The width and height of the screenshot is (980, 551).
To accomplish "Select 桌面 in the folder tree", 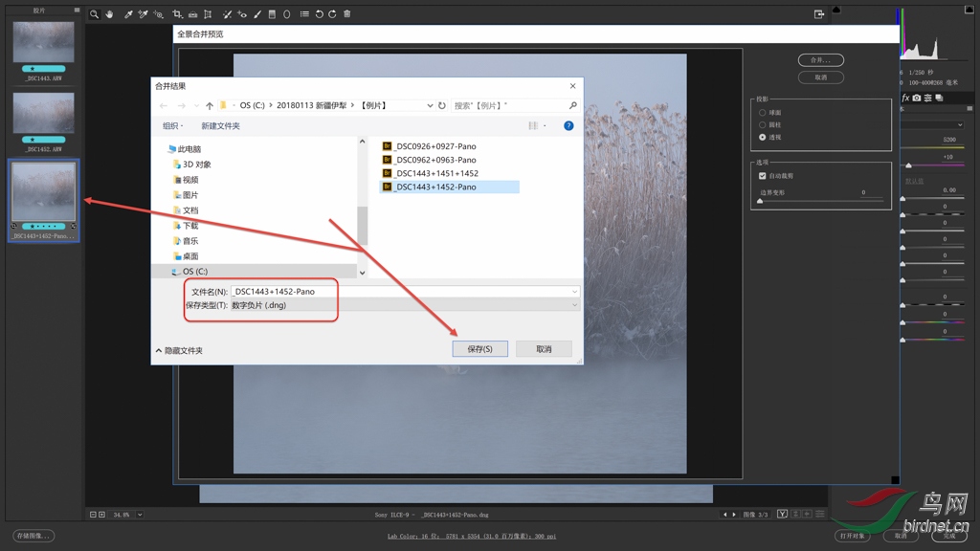I will (x=190, y=256).
